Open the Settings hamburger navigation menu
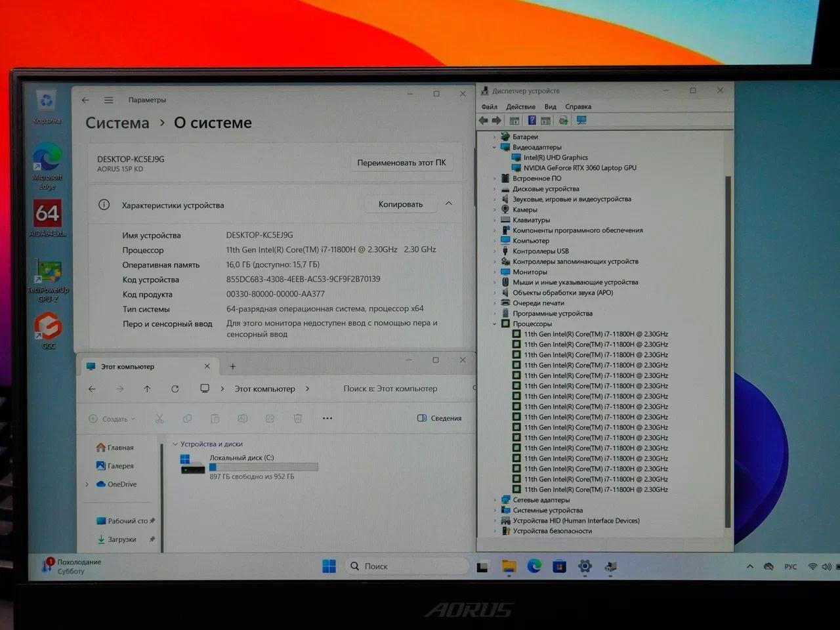Screen dimensions: 840x630 108,100
